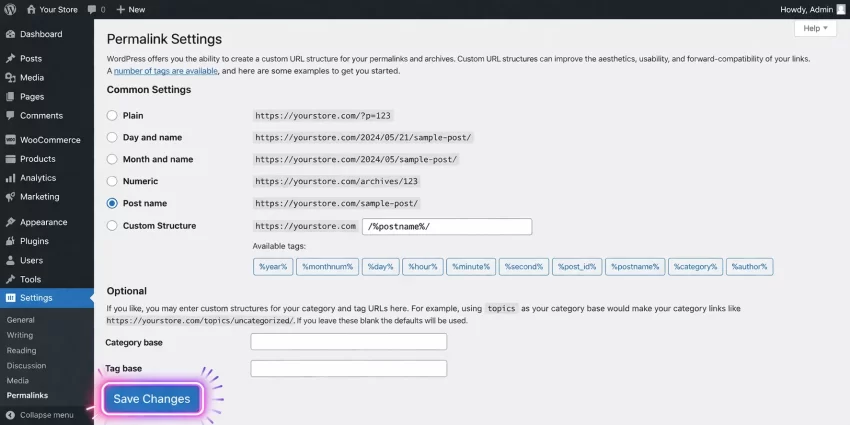
Task: Insert the %postname% tag button
Action: point(635,267)
